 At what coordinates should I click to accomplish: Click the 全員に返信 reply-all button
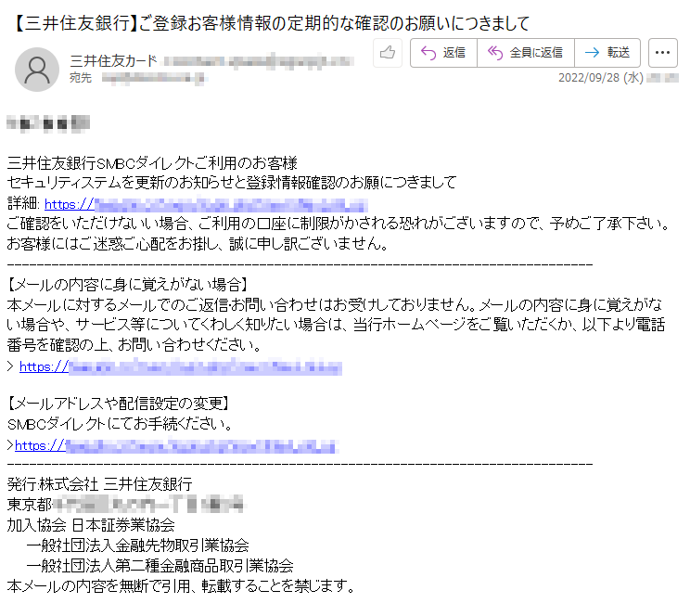pos(526,53)
